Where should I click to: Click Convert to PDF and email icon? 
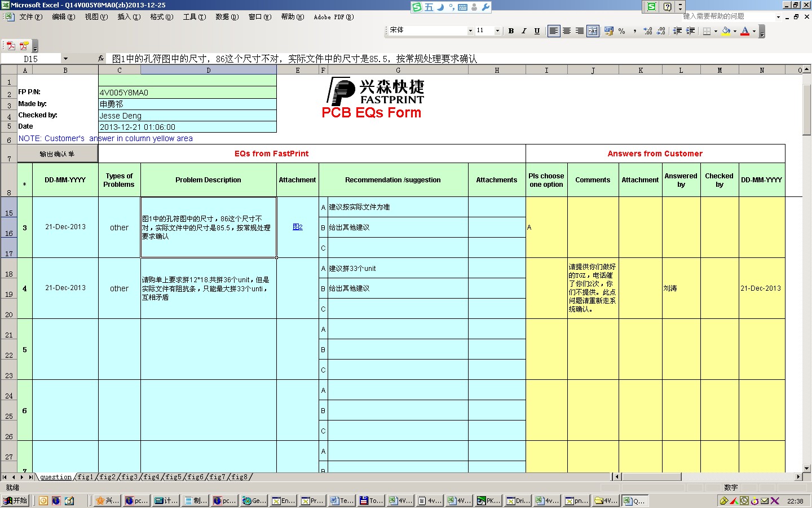click(x=24, y=46)
